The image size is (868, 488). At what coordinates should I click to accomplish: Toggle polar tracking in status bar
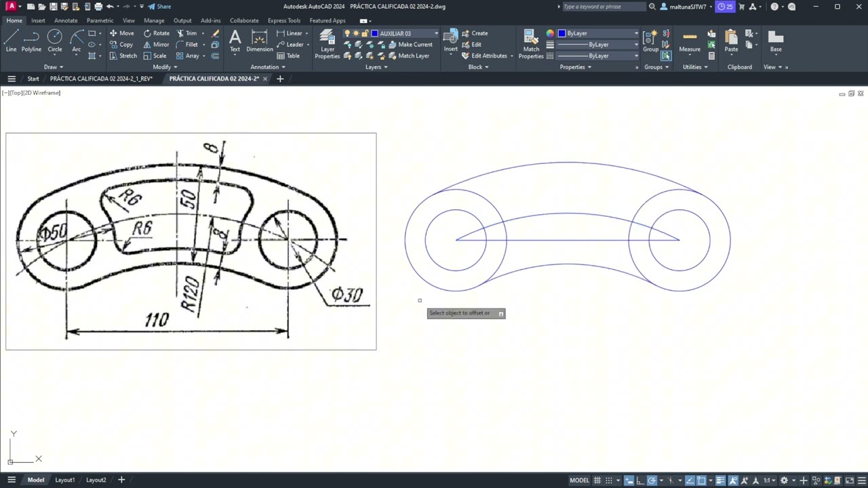point(652,480)
